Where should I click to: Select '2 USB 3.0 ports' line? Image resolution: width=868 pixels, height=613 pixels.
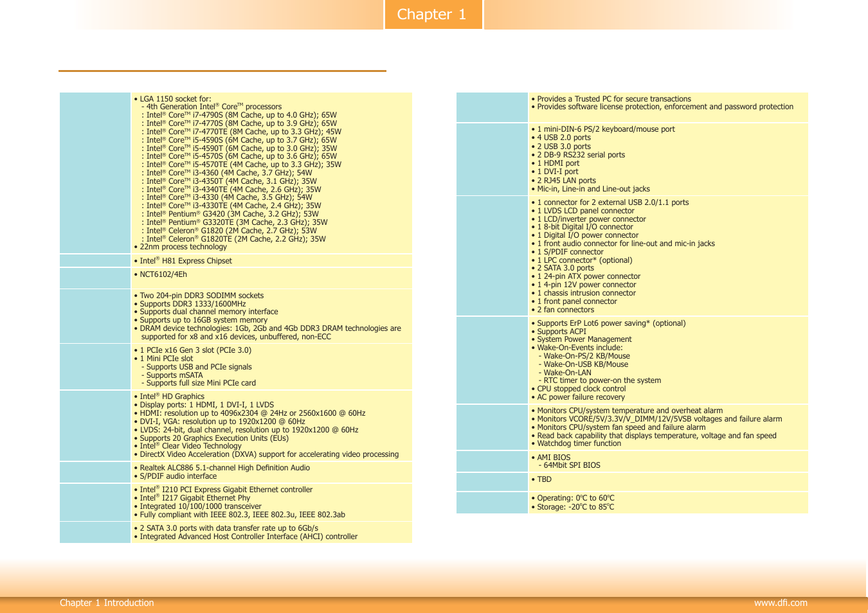pyautogui.click(x=561, y=147)
